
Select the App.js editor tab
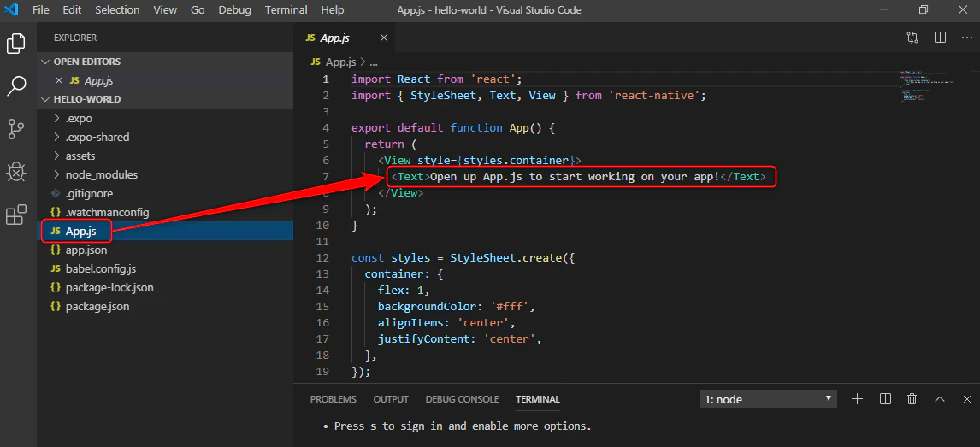[344, 38]
